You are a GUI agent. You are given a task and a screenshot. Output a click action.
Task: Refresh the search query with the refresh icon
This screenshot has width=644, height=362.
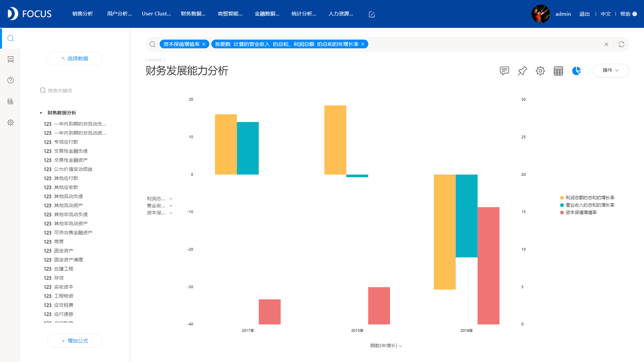click(x=622, y=44)
